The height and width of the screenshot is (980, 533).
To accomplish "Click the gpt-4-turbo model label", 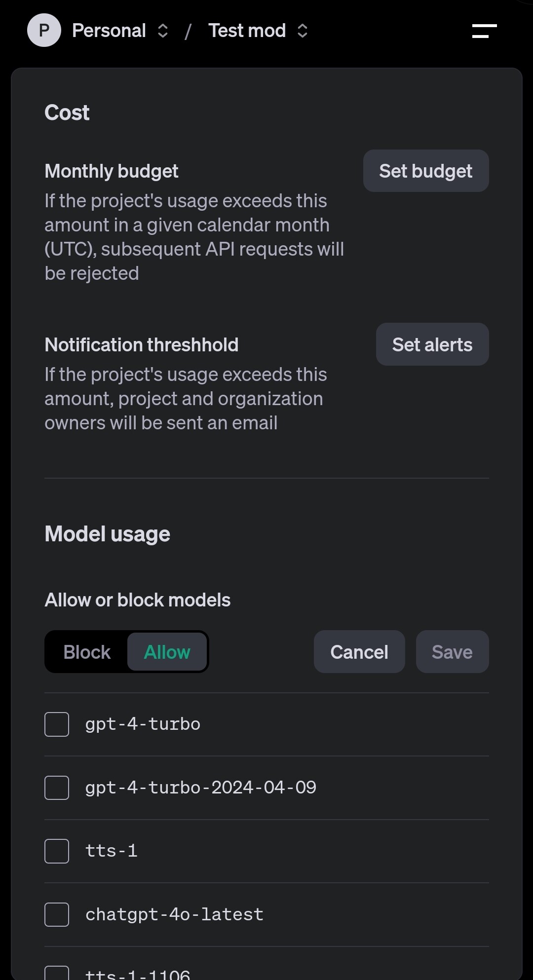I will [143, 724].
